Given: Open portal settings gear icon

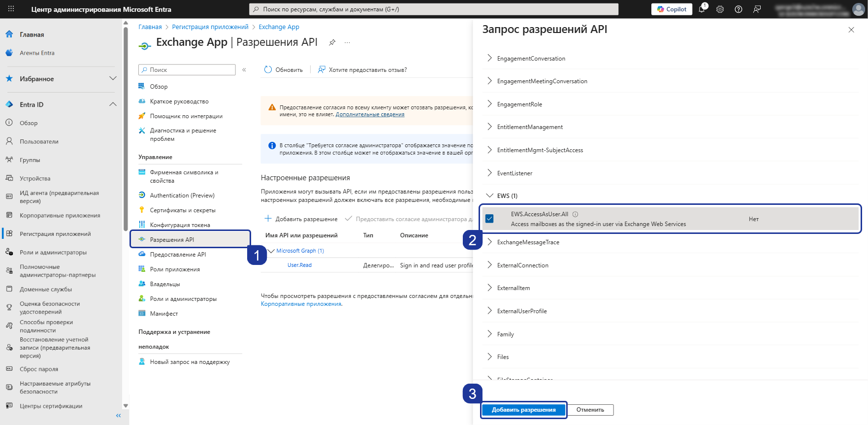Looking at the screenshot, I should pos(720,9).
